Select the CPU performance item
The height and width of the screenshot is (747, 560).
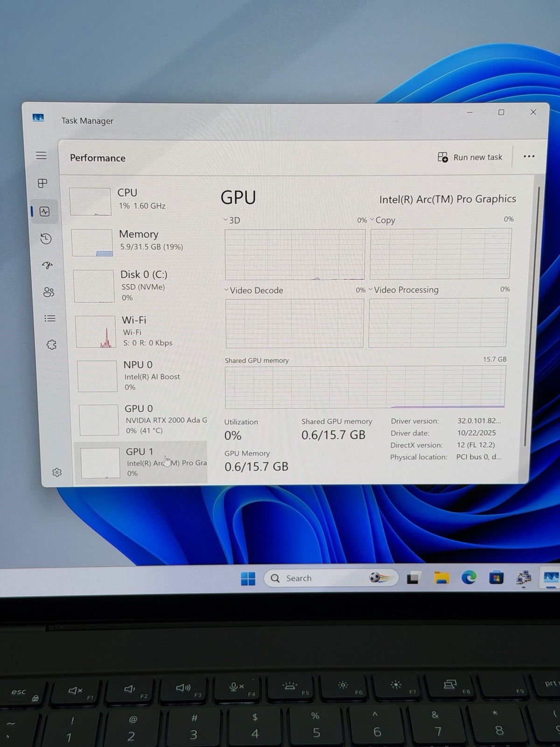coord(136,201)
